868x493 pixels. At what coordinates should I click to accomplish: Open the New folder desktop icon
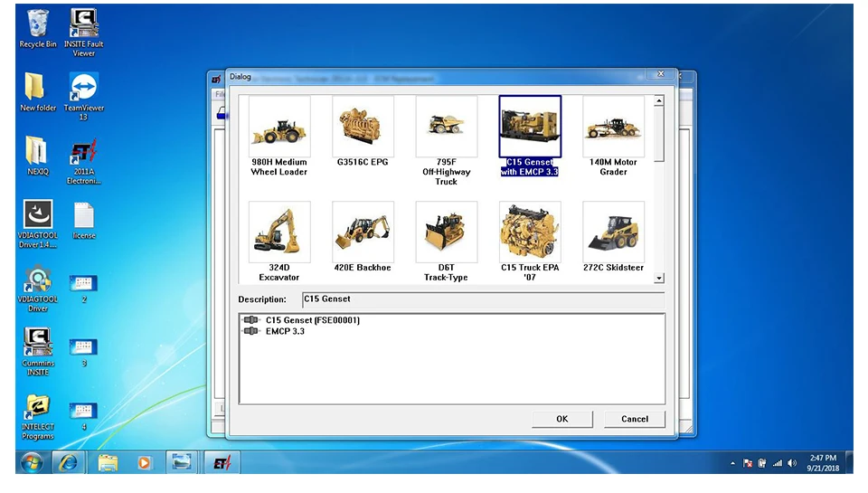pyautogui.click(x=38, y=92)
